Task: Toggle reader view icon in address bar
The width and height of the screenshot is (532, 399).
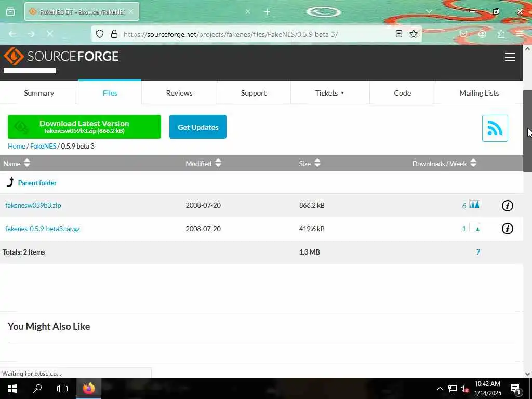Action: [x=399, y=34]
